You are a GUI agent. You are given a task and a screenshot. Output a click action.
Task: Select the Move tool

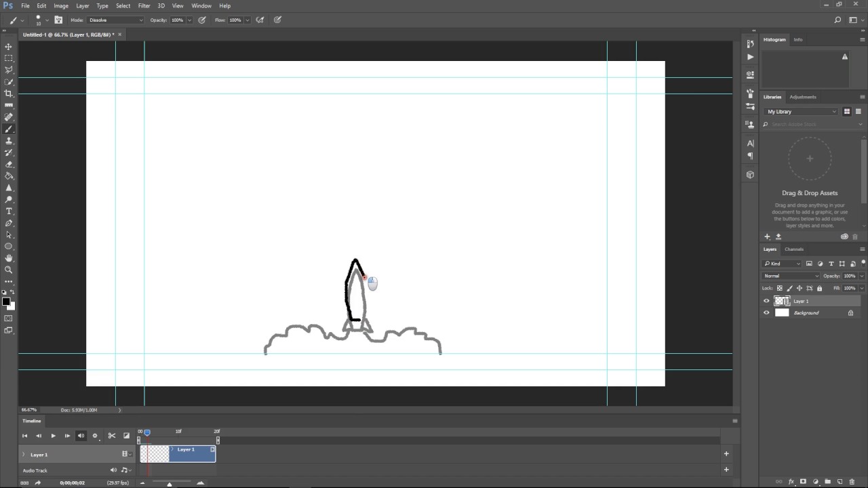pyautogui.click(x=9, y=47)
